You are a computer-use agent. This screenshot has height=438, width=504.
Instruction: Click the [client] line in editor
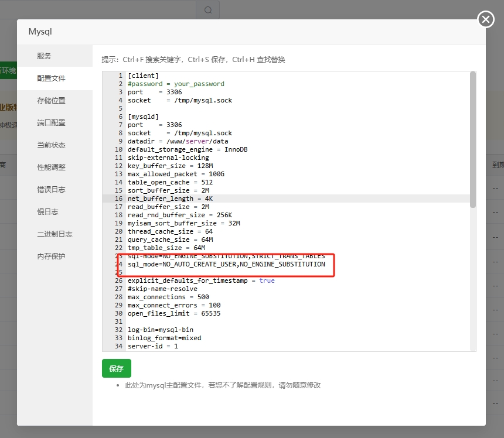(143, 76)
